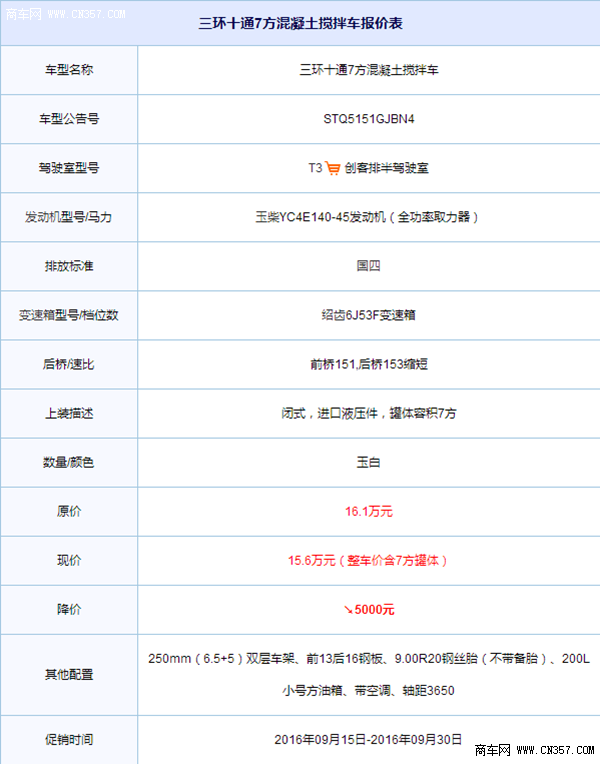Select the promotion dates 2016年09月15日-2016年09月30日
This screenshot has height=764, width=600.
(x=368, y=740)
